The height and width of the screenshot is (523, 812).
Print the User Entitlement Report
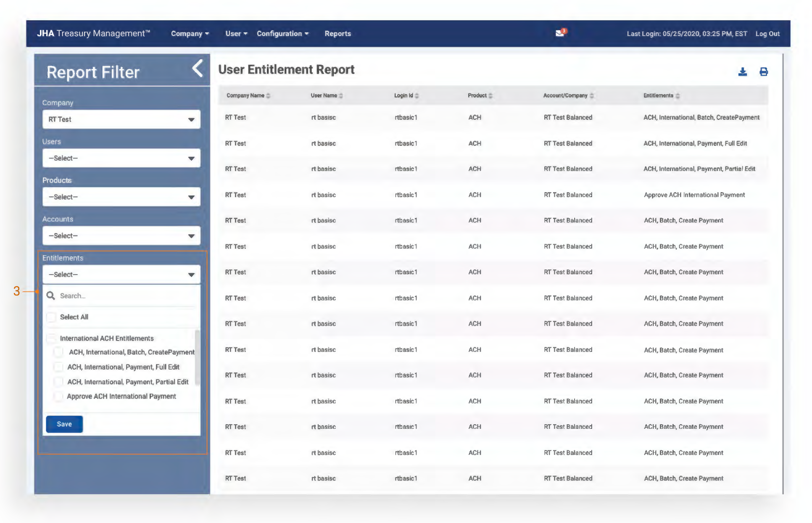[x=764, y=72]
